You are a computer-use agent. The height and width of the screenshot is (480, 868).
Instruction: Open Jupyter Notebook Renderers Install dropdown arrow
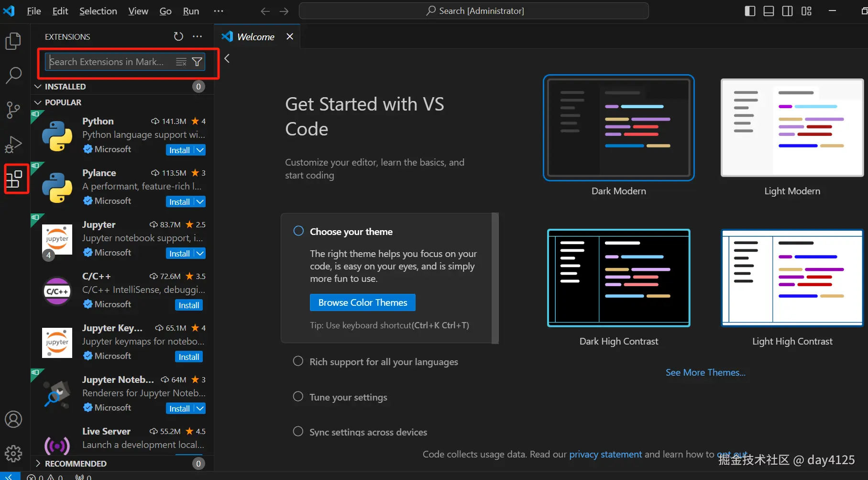coord(200,408)
